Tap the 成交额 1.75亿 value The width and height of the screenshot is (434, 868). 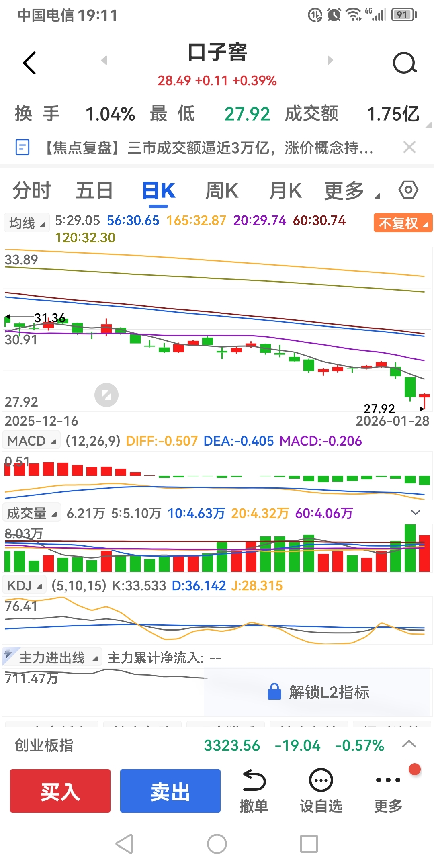pyautogui.click(x=393, y=114)
